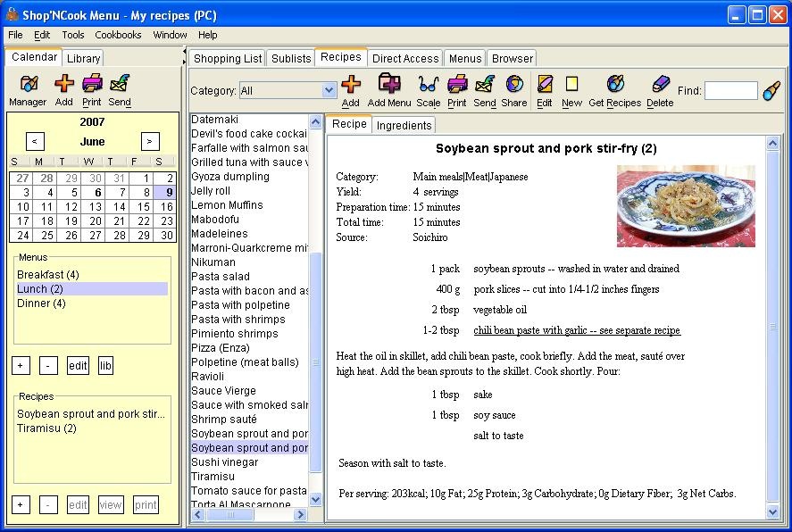The image size is (792, 532).
Task: Click the Get Recipes globe icon
Action: (615, 84)
